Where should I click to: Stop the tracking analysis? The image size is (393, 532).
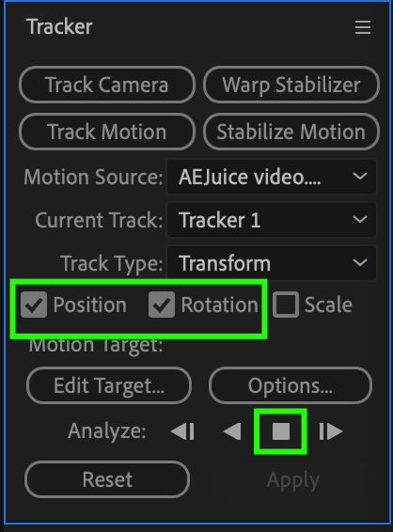pos(281,431)
